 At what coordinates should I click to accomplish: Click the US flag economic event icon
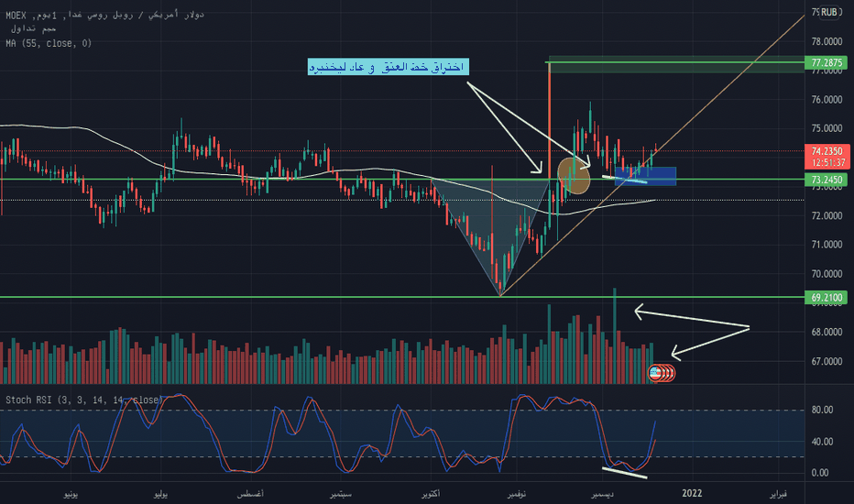tap(655, 373)
